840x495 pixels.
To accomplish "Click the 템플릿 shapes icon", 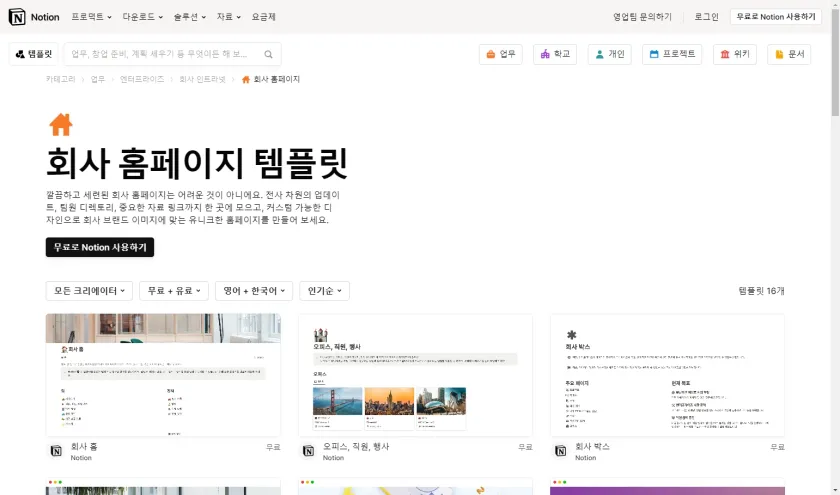I will 20,54.
